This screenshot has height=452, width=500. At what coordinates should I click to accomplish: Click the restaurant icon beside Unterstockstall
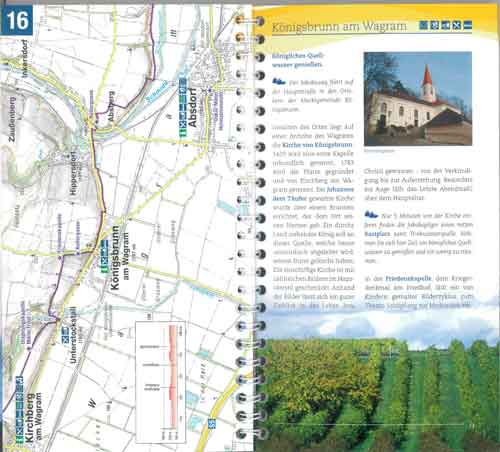coord(65,340)
